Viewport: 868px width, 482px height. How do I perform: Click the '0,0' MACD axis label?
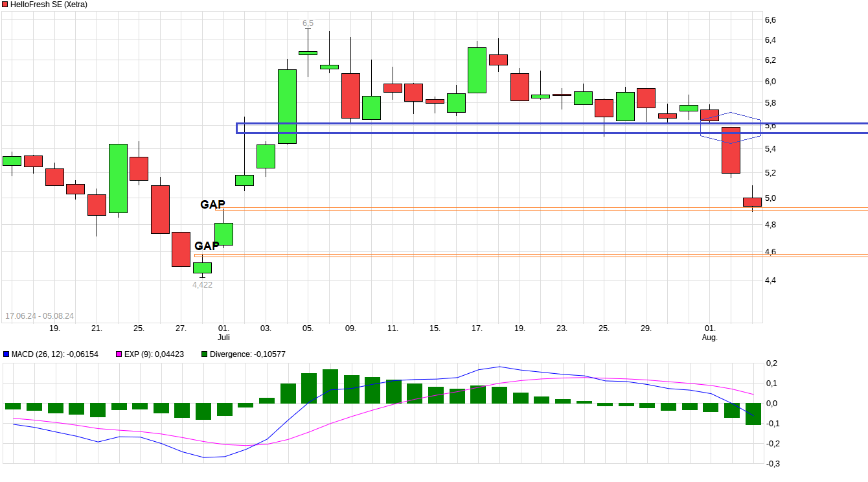tap(770, 404)
